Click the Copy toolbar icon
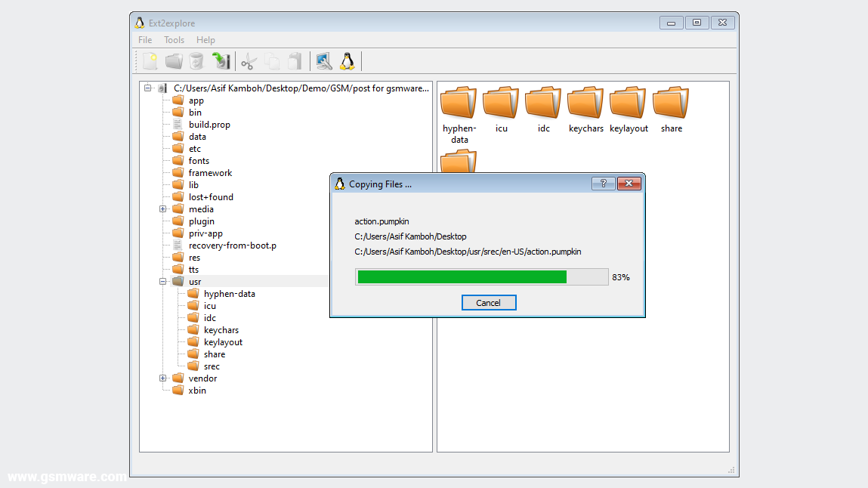 coord(271,61)
